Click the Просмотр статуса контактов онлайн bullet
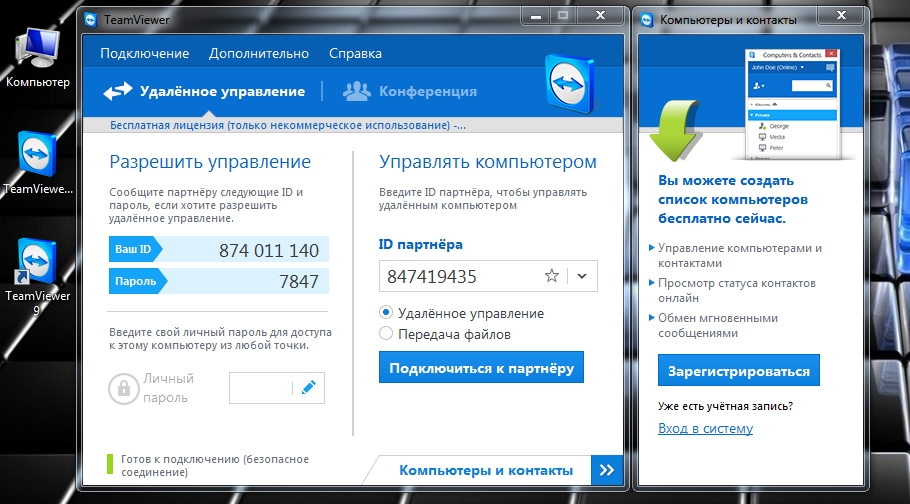This screenshot has width=910, height=504. click(x=737, y=290)
